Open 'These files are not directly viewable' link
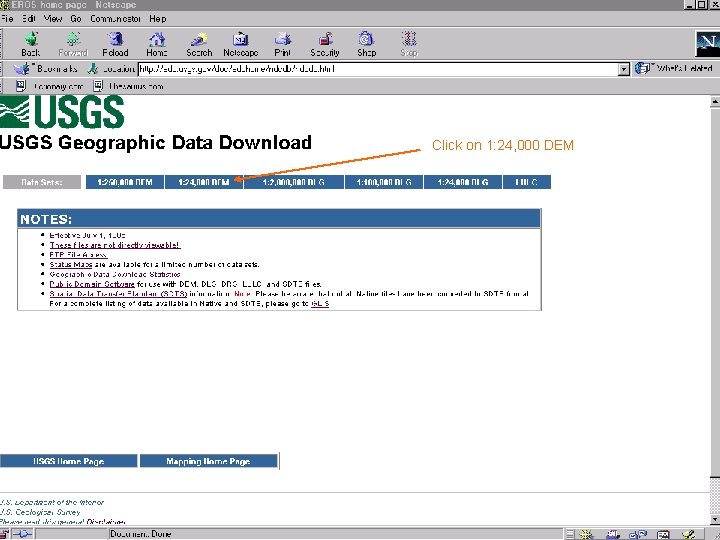This screenshot has width=720, height=540. coord(115,245)
